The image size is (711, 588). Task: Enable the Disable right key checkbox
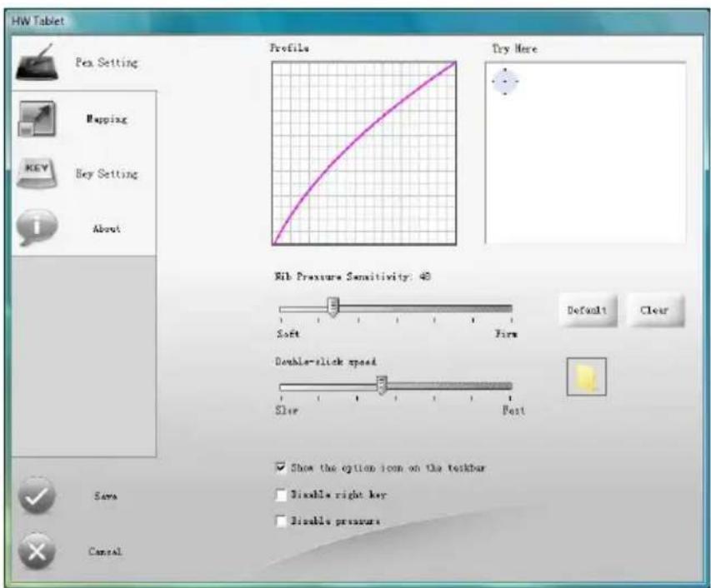281,495
